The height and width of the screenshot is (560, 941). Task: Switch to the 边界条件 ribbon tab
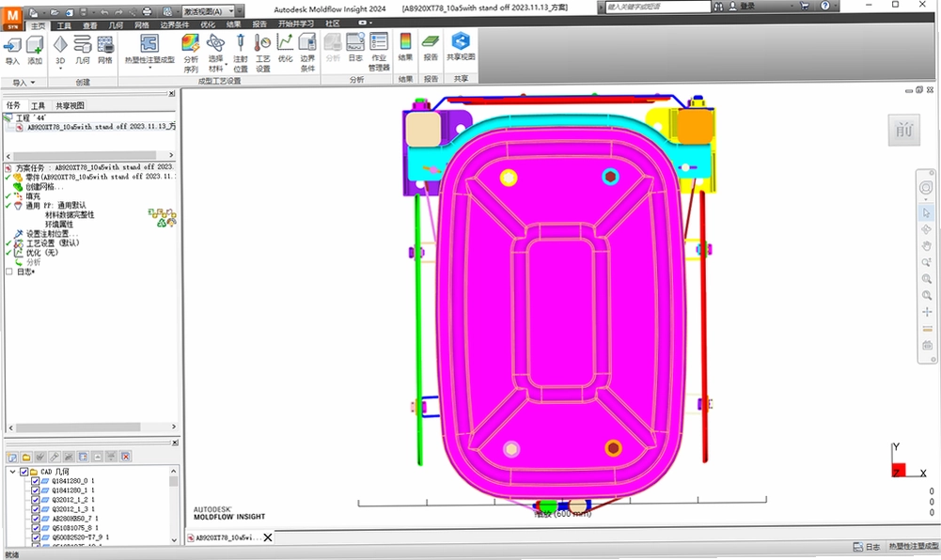tap(175, 24)
